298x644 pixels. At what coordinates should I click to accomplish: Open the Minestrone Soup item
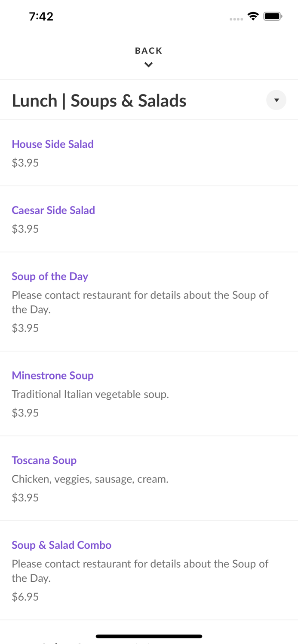pos(52,375)
